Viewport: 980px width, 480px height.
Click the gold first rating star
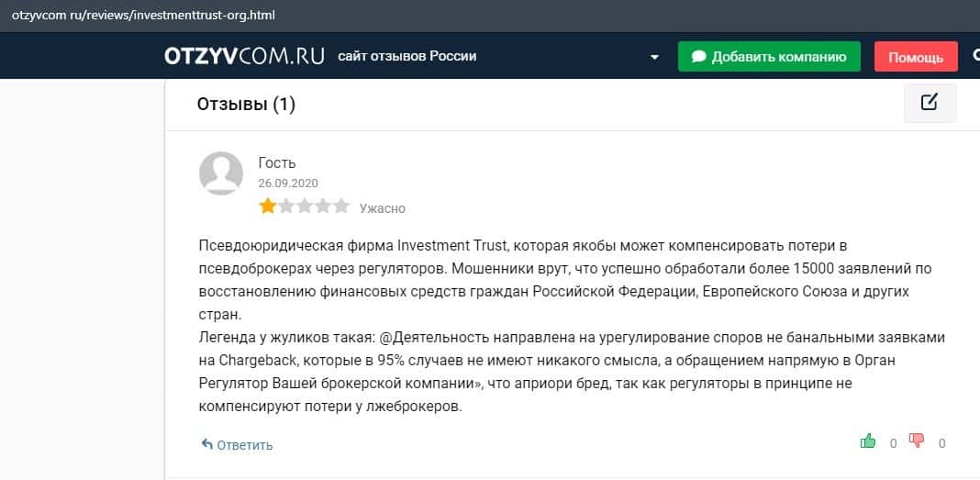tap(267, 207)
